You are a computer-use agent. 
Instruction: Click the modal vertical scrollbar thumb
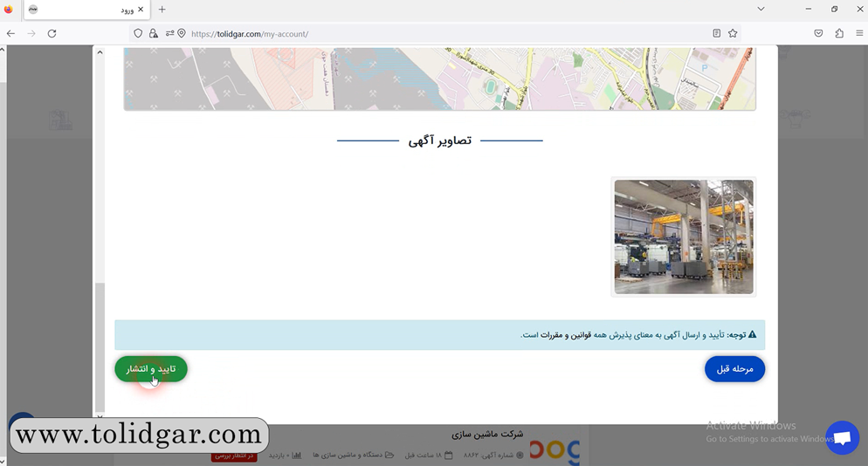click(100, 347)
